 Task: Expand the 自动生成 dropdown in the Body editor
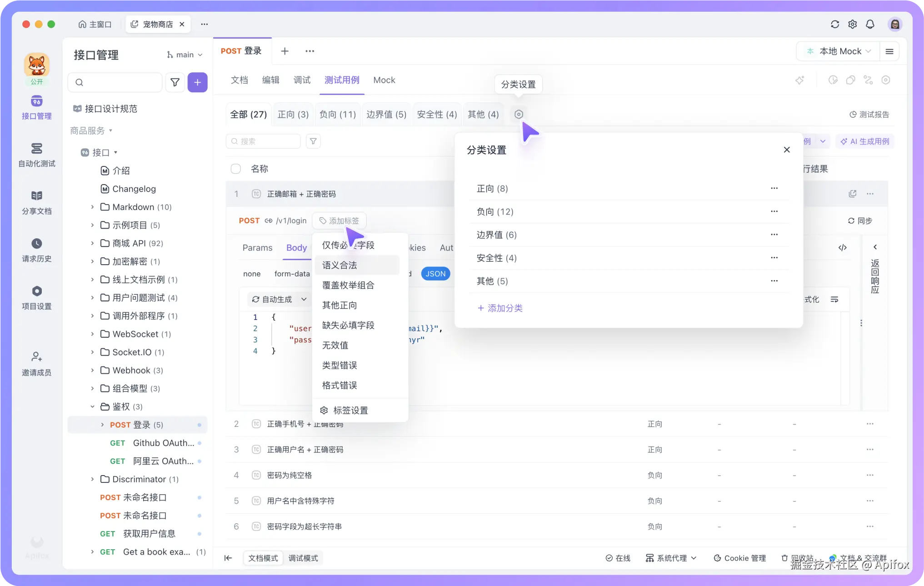point(279,299)
